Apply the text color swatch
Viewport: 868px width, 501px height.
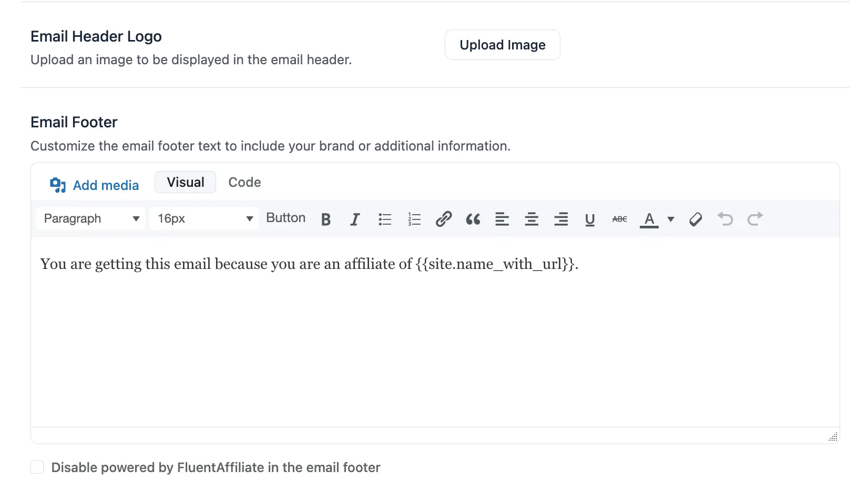[649, 219]
